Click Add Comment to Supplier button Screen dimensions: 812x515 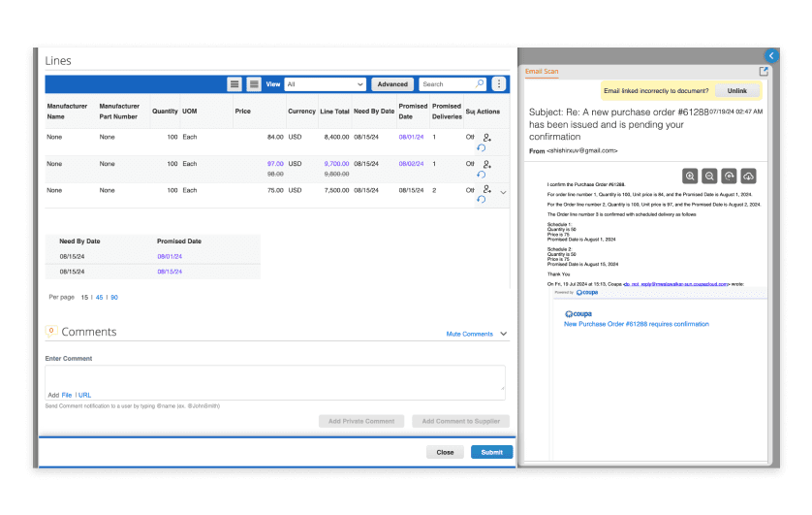tap(461, 421)
